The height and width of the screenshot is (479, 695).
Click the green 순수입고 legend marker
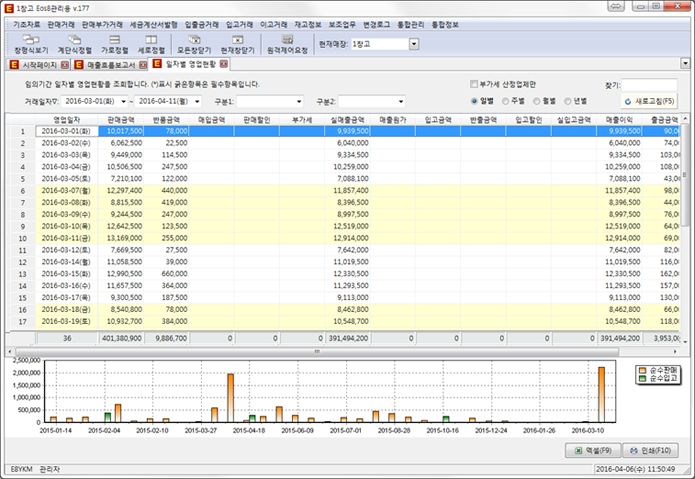click(x=642, y=378)
